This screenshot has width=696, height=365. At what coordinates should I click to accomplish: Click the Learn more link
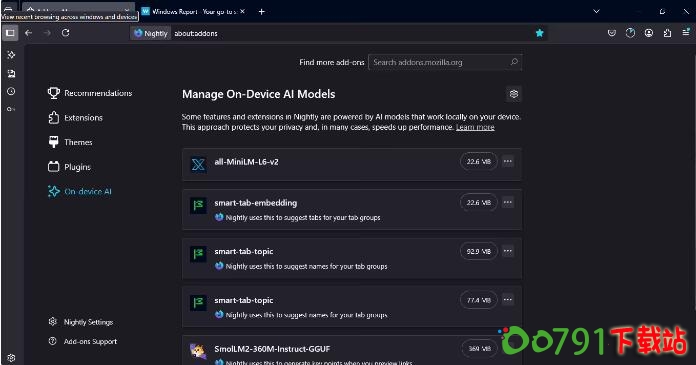tap(475, 127)
